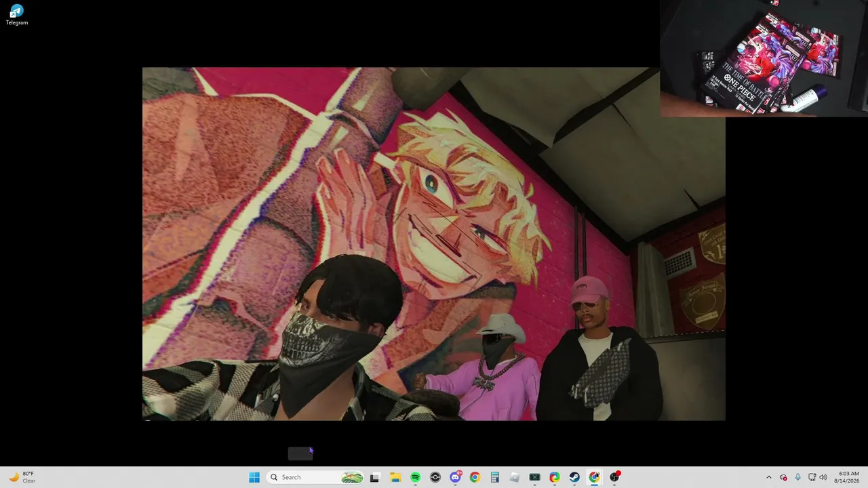Click the game scene with the anime mural
This screenshot has height=488, width=868.
pyautogui.click(x=434, y=244)
